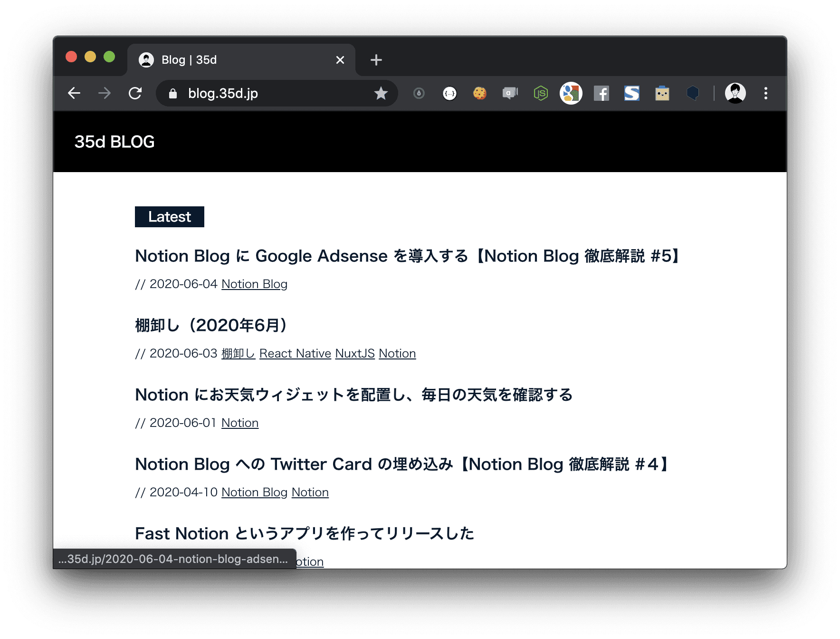Click the 2020-04-10 date text
The height and width of the screenshot is (639, 840).
point(183,492)
